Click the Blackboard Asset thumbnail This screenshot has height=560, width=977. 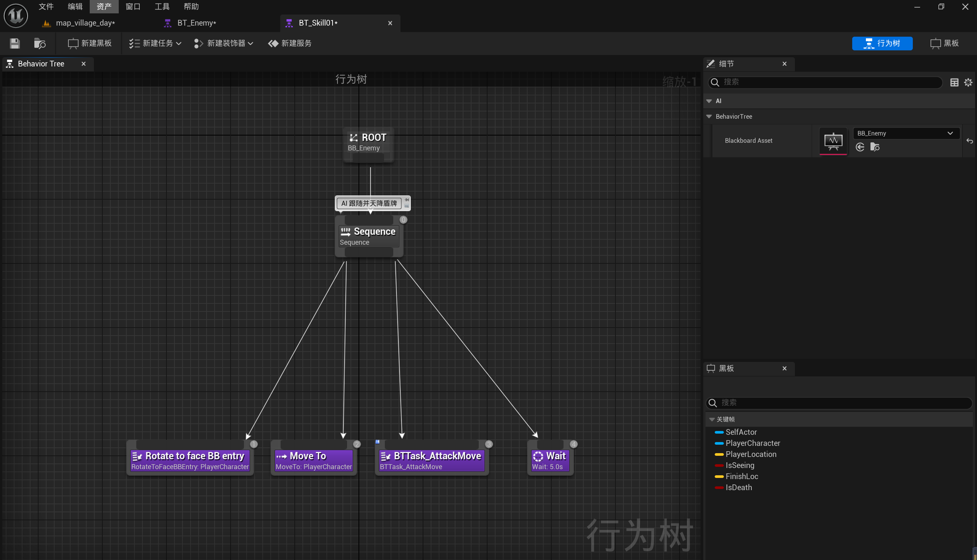(x=833, y=141)
